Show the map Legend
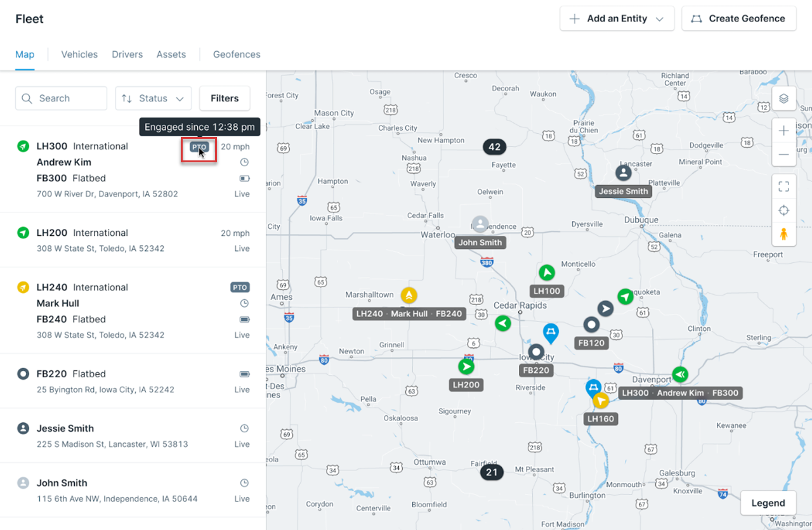 pos(768,503)
